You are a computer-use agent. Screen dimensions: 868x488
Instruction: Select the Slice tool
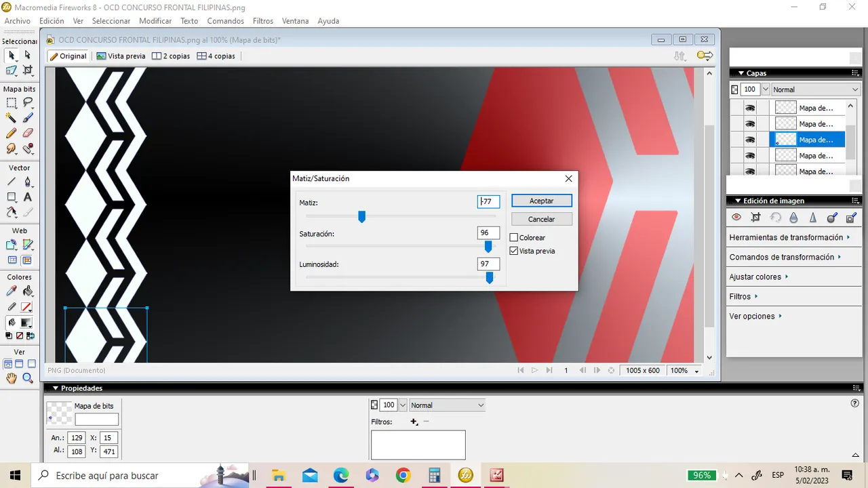[28, 245]
